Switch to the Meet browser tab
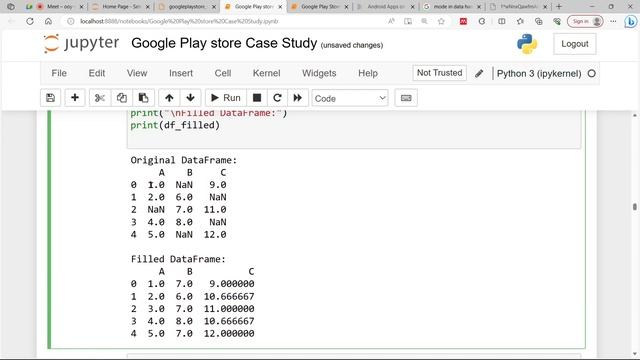The height and width of the screenshot is (360, 640). tap(55, 7)
